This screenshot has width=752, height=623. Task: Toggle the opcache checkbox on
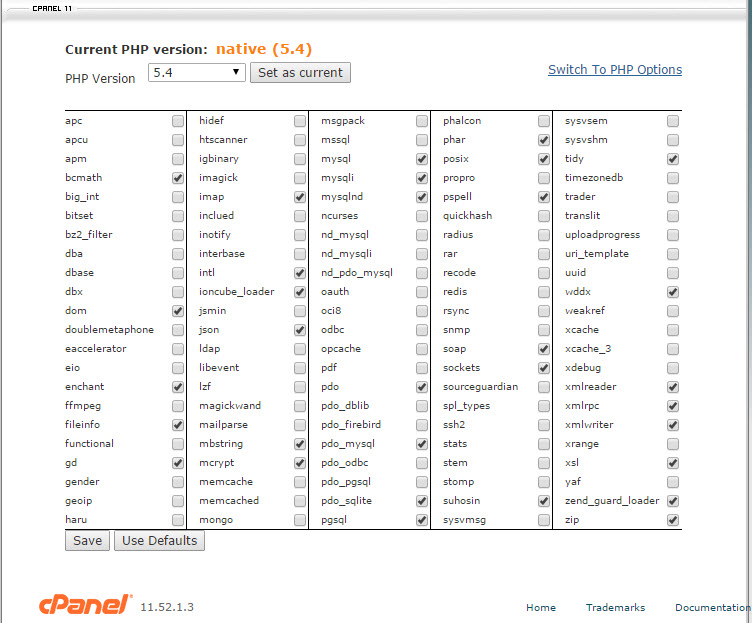(422, 349)
